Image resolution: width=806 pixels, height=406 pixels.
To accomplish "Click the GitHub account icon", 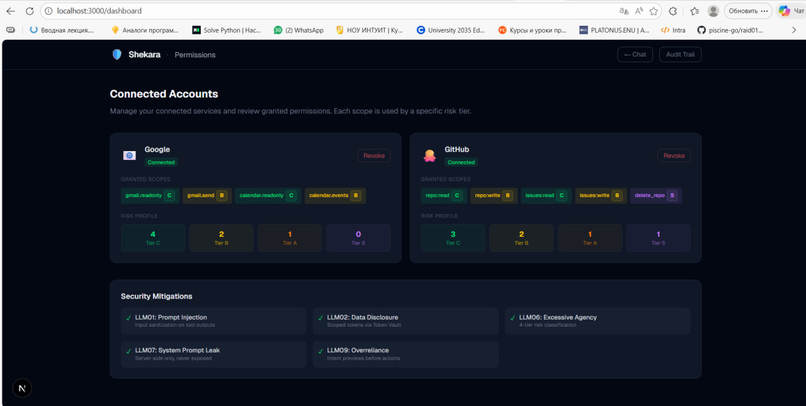I will point(430,155).
